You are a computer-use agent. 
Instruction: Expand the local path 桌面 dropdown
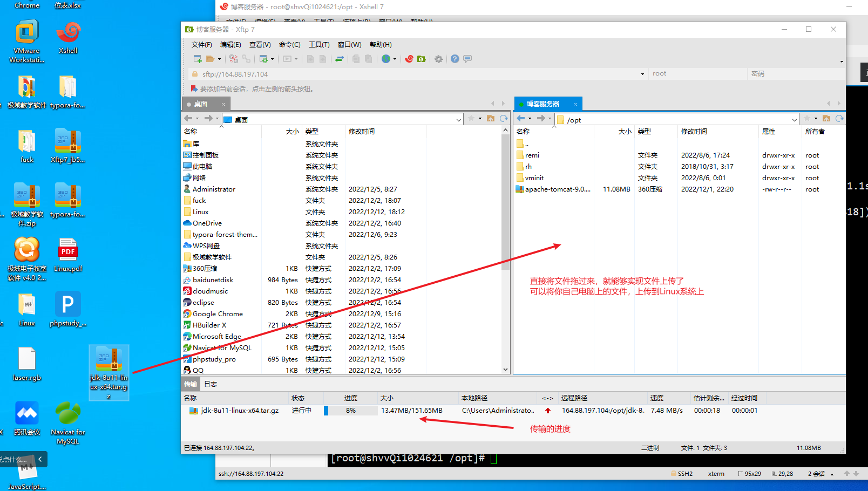(x=458, y=120)
